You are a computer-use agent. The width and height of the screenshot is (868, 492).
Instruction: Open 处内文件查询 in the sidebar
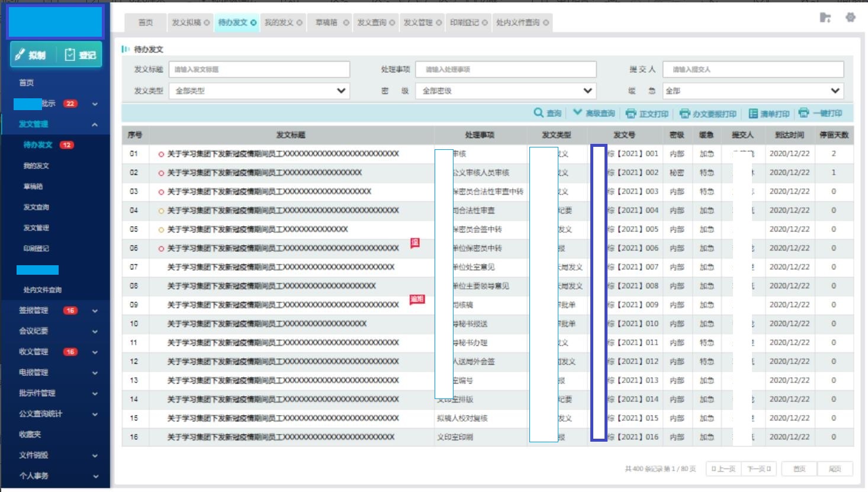(x=42, y=290)
